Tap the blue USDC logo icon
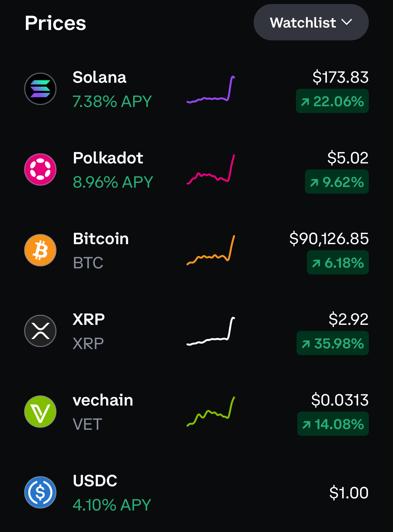 [40, 492]
